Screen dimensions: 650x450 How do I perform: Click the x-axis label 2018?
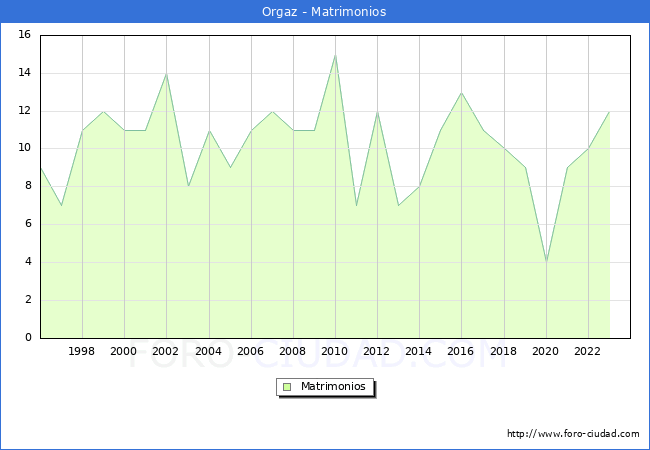[x=504, y=351]
